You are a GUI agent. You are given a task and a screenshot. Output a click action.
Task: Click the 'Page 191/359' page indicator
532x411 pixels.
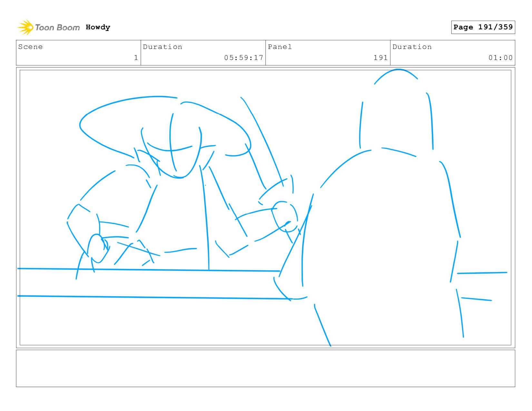point(483,27)
